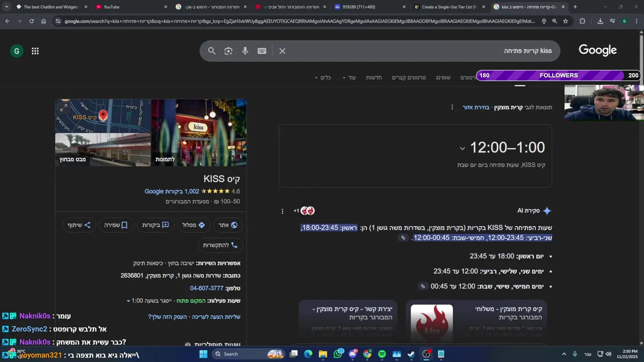Viewport: 644px width, 362px height.
Task: Click the שיתוף (Share) button
Action: [79, 225]
